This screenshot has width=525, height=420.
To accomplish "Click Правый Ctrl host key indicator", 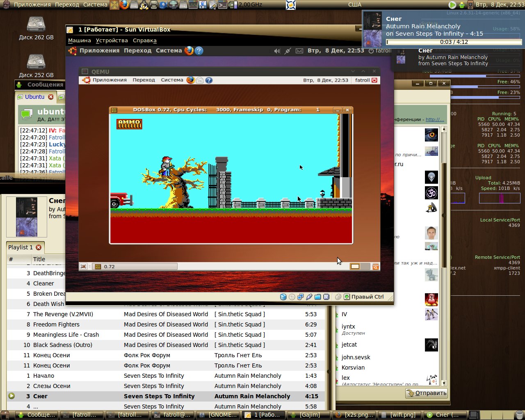I will (364, 297).
